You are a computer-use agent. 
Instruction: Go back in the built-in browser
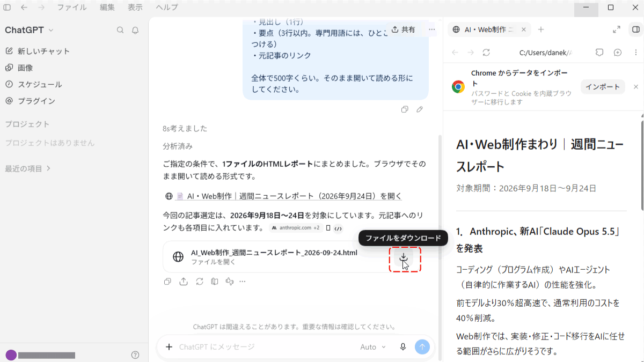click(455, 53)
